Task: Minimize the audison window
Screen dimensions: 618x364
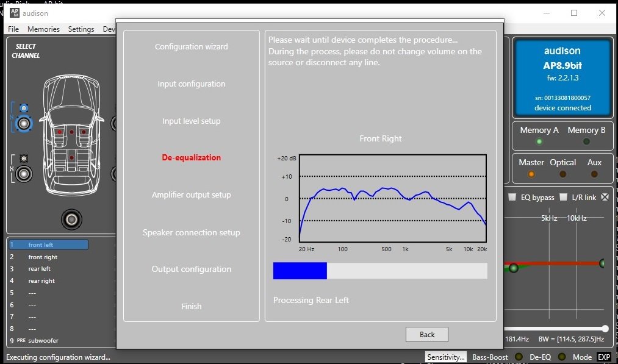Action: coord(547,13)
